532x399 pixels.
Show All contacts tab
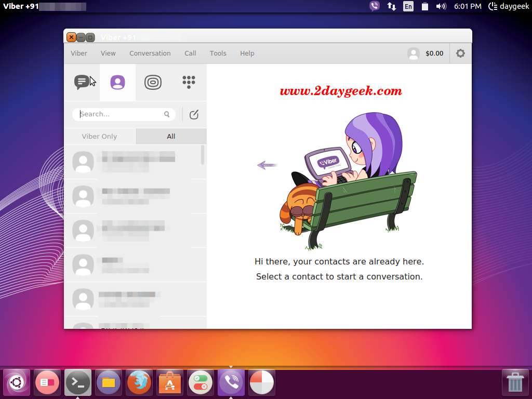171,137
